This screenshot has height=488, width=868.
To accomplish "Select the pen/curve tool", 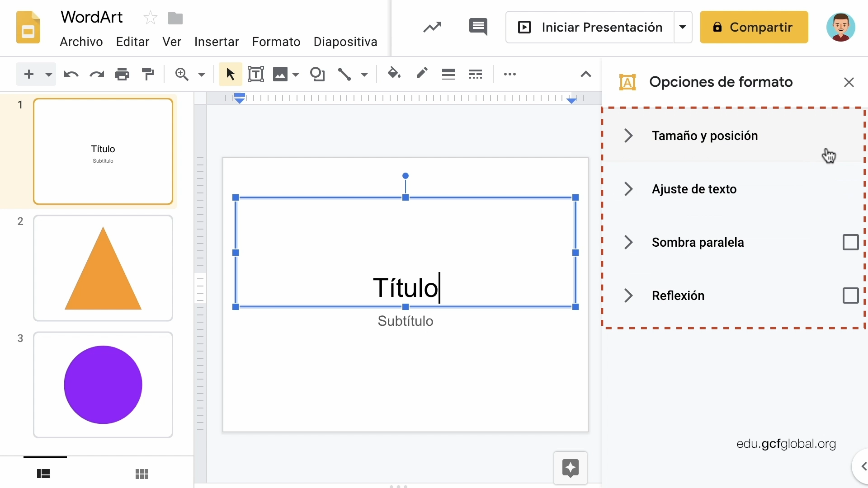I will [x=421, y=74].
